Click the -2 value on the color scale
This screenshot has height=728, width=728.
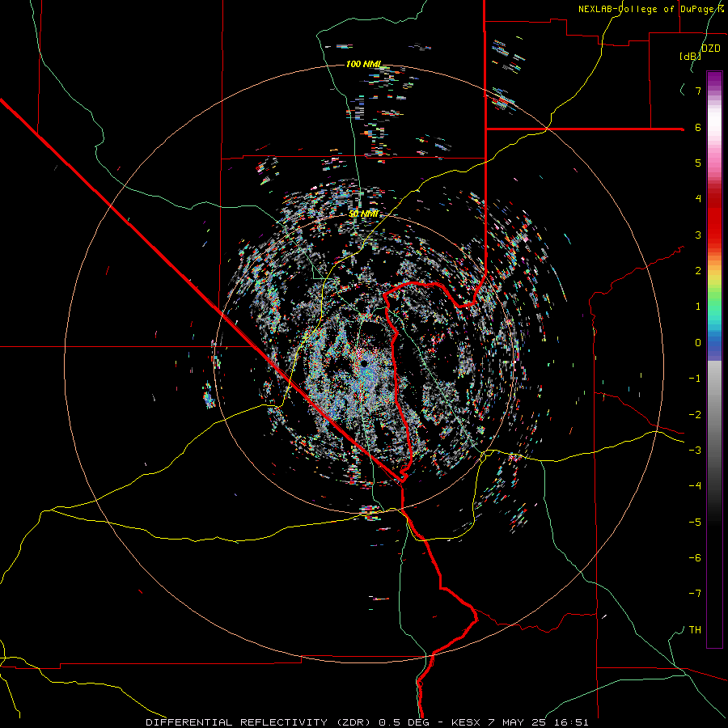click(695, 415)
